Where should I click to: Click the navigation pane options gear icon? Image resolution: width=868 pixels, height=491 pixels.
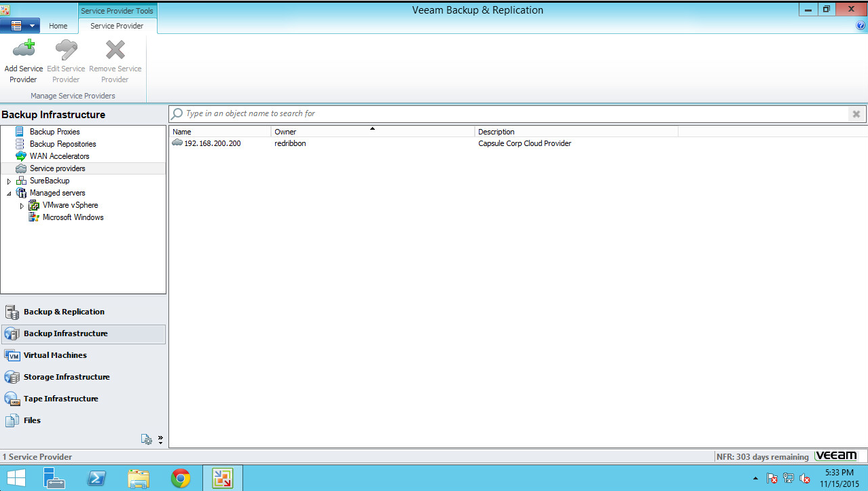click(147, 439)
